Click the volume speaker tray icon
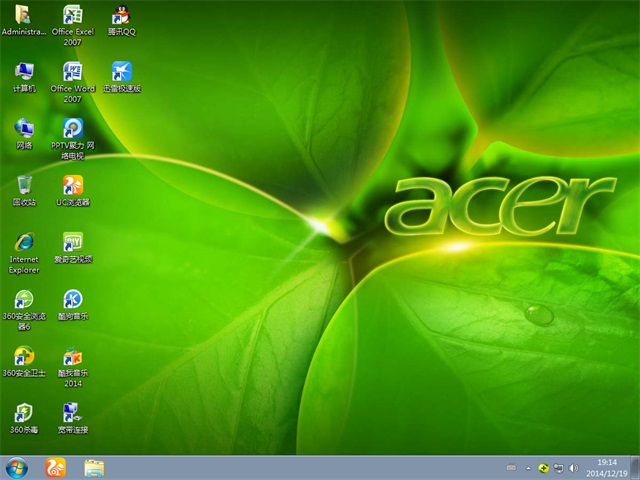Image resolution: width=640 pixels, height=480 pixels. click(x=573, y=467)
